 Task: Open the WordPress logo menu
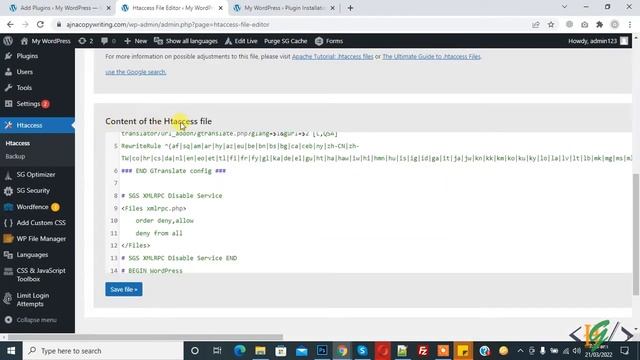pos(8,41)
